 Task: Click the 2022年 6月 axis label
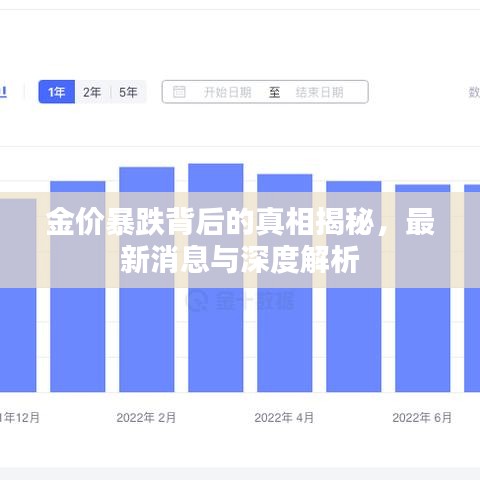click(422, 417)
